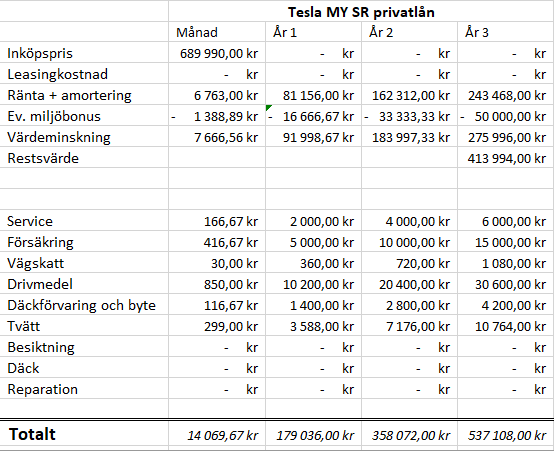The height and width of the screenshot is (451, 554).
Task: Select the bold 'Totalt' row label
Action: pos(84,434)
